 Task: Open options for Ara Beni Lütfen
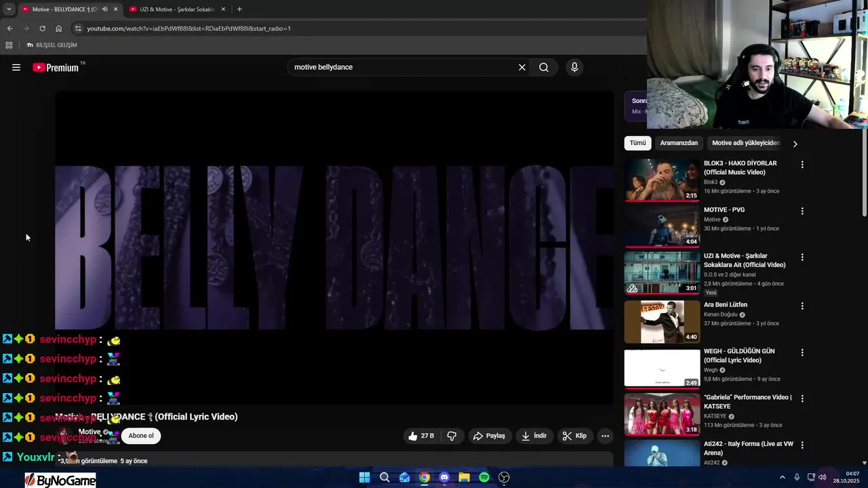point(802,306)
